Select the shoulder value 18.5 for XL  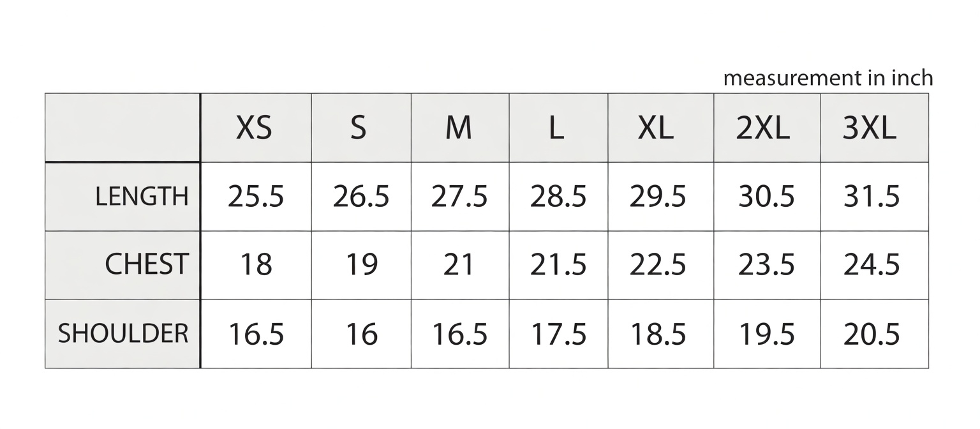coord(658,334)
